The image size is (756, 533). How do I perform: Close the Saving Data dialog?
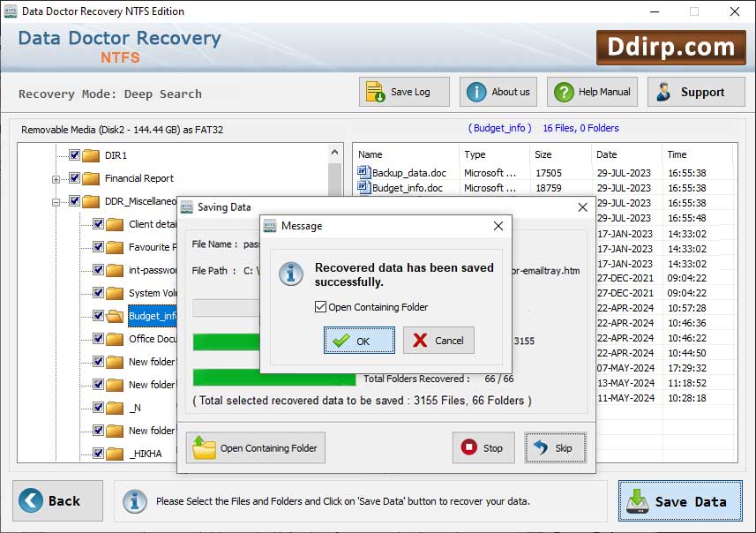(582, 206)
